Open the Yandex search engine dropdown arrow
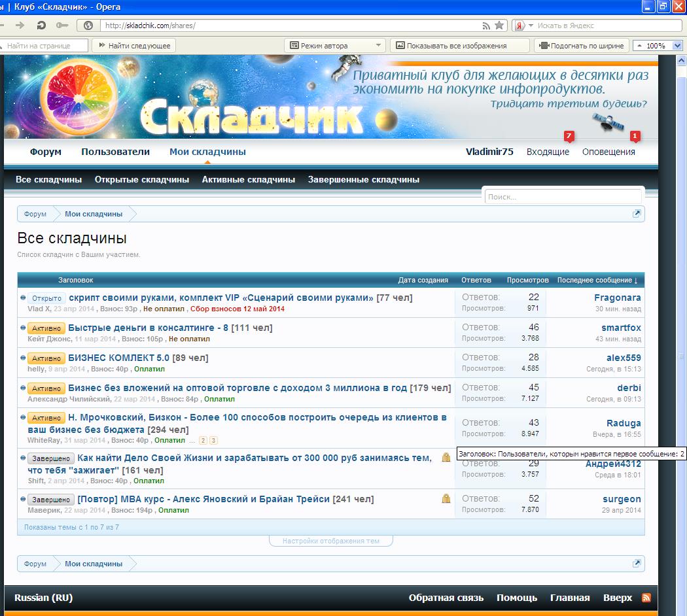 click(x=531, y=26)
